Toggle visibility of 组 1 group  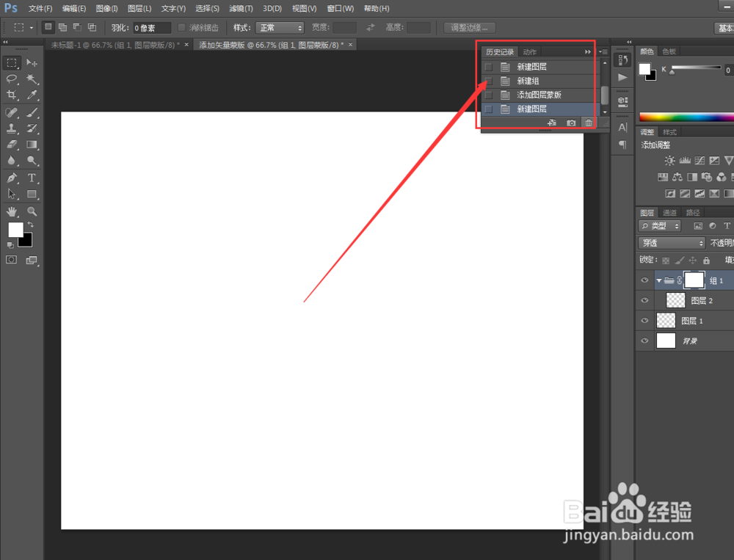point(644,280)
